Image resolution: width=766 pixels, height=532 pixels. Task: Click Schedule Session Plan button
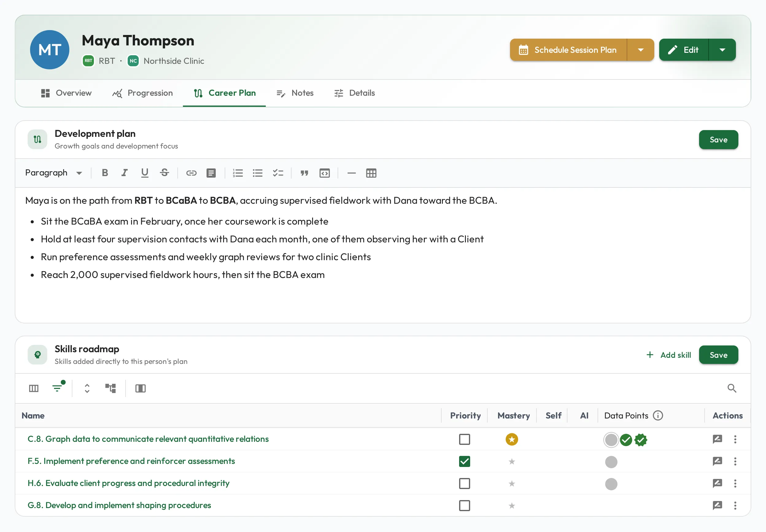pyautogui.click(x=568, y=50)
